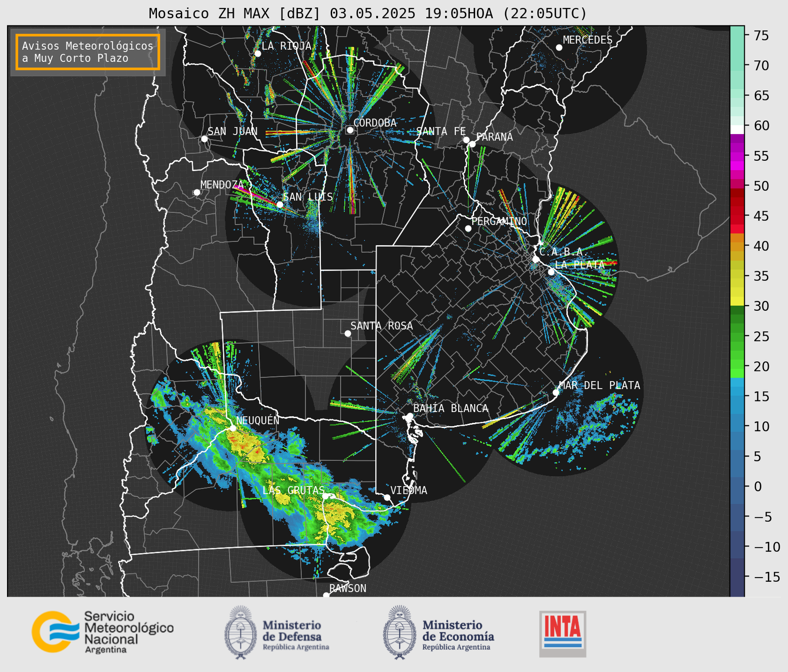The width and height of the screenshot is (788, 672).
Task: Click the colorbar value 75
Action: (x=761, y=36)
